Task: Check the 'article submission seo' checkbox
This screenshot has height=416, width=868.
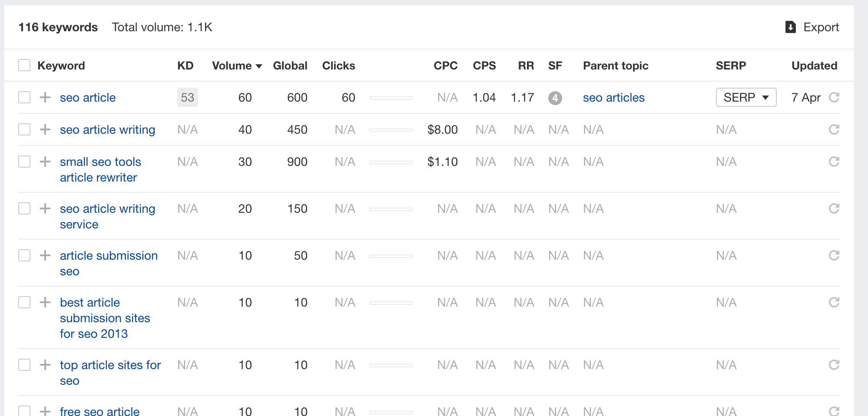Action: click(24, 255)
